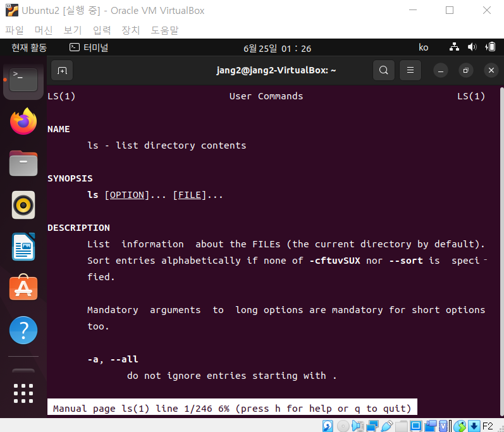Screen dimensions: 504x432
Task: Click the terminal search magnifier icon
Action: click(x=383, y=70)
